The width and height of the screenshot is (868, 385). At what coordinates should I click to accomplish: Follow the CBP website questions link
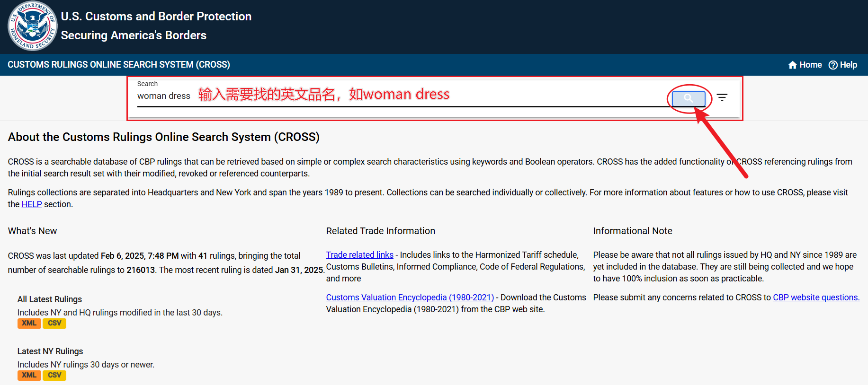click(816, 297)
